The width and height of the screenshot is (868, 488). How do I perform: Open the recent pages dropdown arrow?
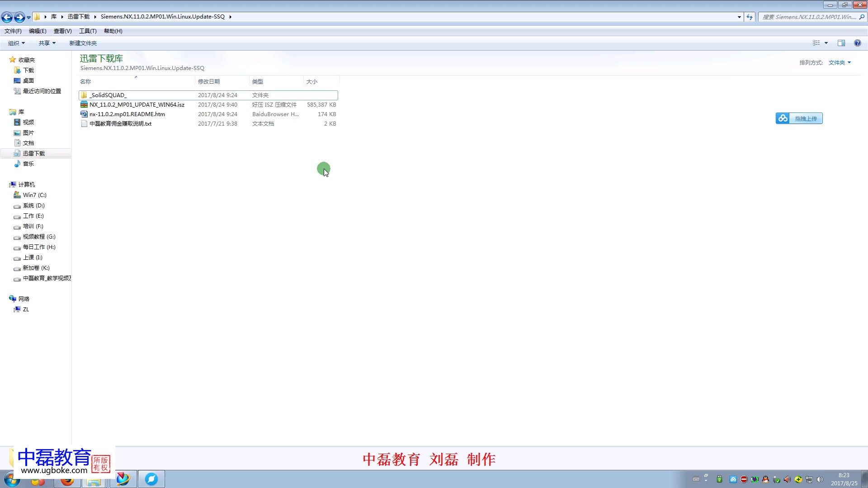pos(28,17)
